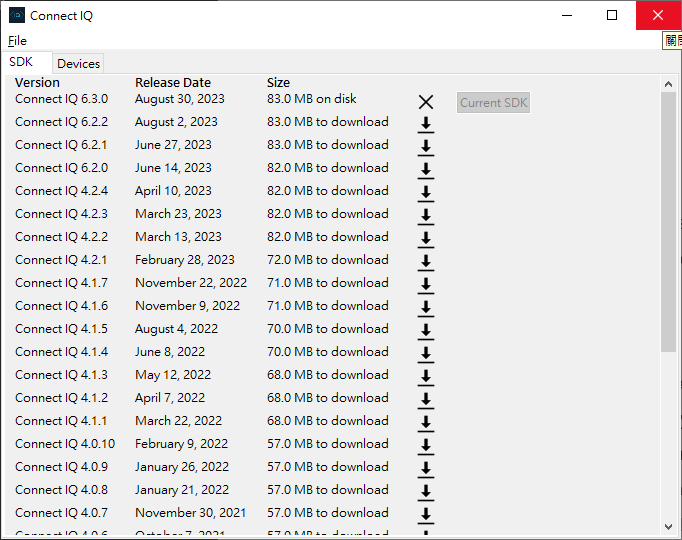Select the Connect IQ 4.0.8 version text

(61, 491)
